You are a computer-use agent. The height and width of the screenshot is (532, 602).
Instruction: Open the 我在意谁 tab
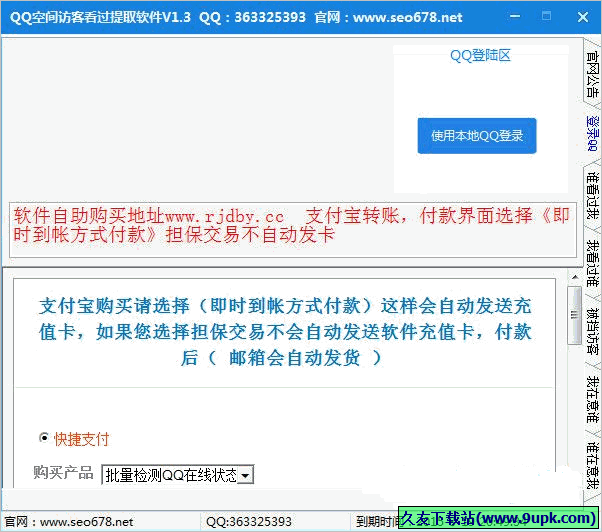[x=592, y=398]
